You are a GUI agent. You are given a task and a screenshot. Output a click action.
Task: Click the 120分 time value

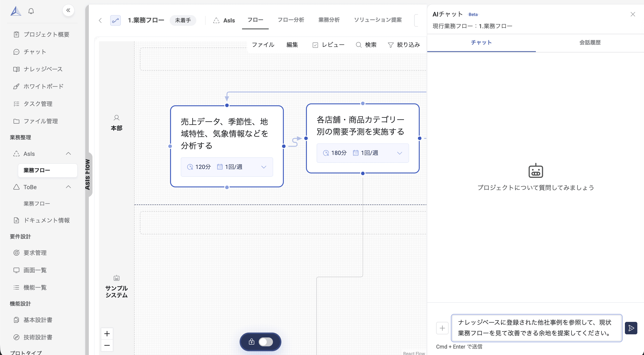tap(203, 167)
